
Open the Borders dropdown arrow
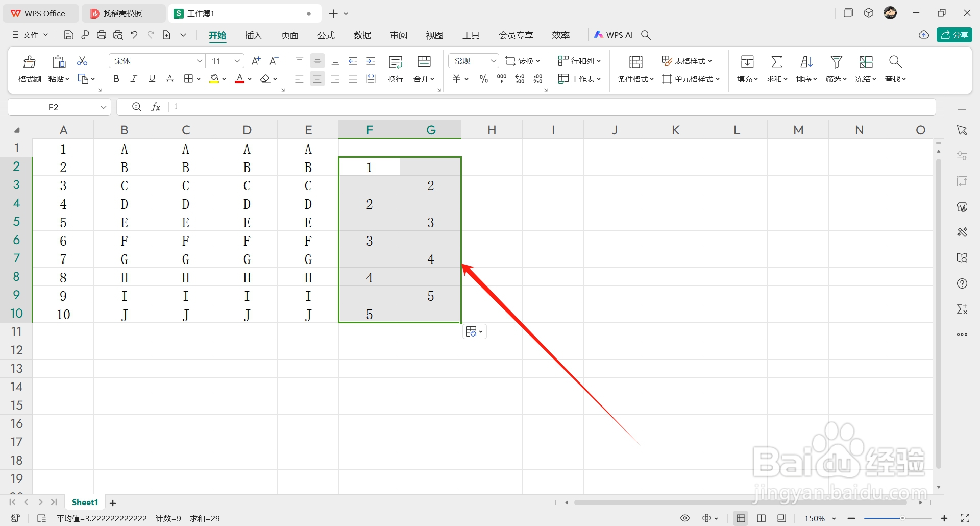[x=198, y=79]
